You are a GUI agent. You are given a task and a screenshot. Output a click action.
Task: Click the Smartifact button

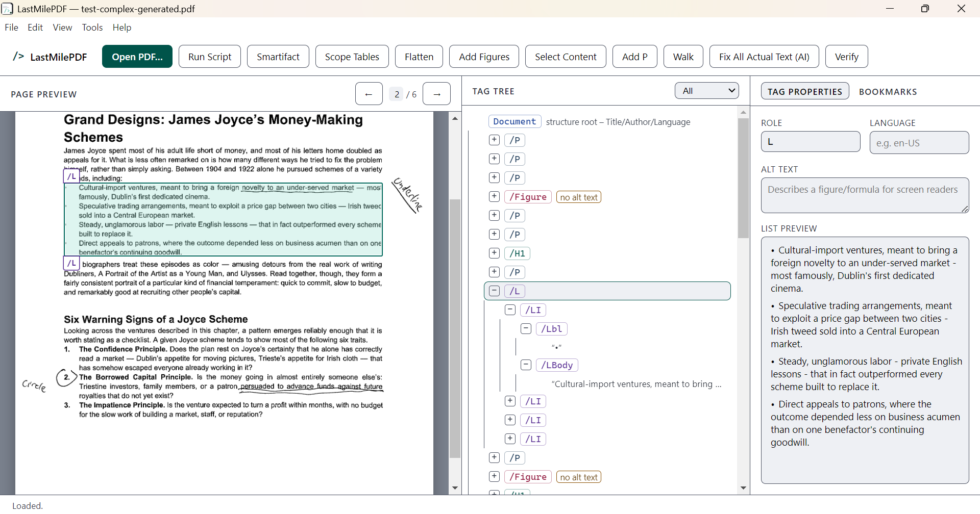278,57
